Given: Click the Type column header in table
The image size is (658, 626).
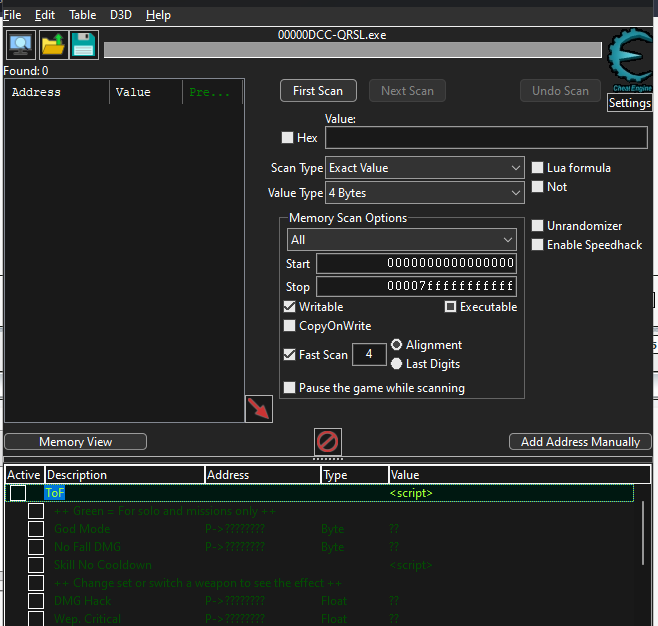Looking at the screenshot, I should (x=355, y=475).
